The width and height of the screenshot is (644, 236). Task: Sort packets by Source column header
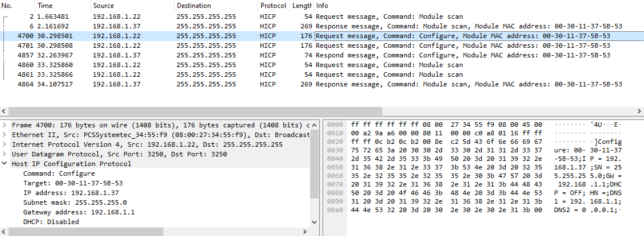click(103, 5)
